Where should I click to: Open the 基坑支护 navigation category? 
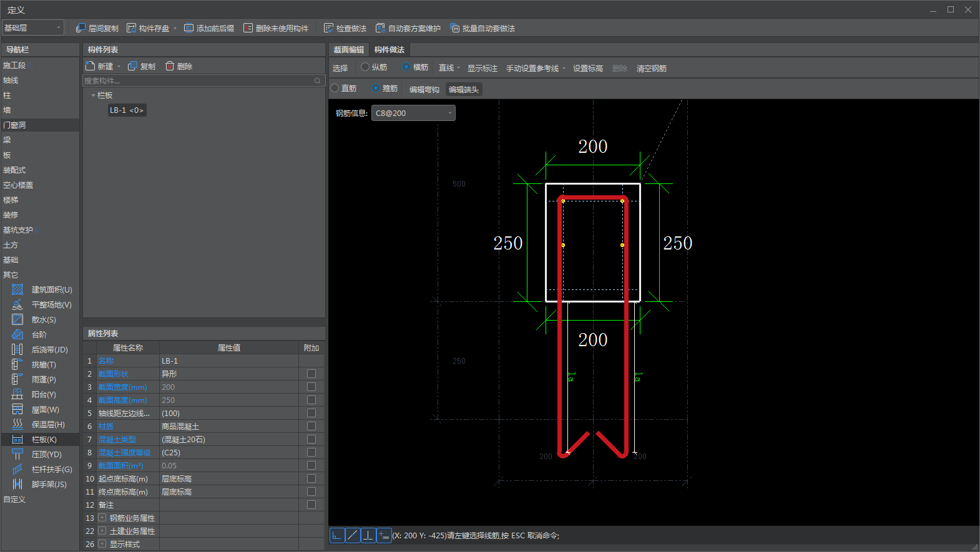point(18,230)
